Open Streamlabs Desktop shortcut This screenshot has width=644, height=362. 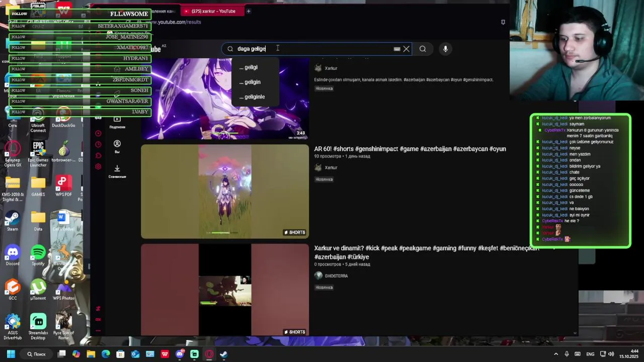(38, 327)
